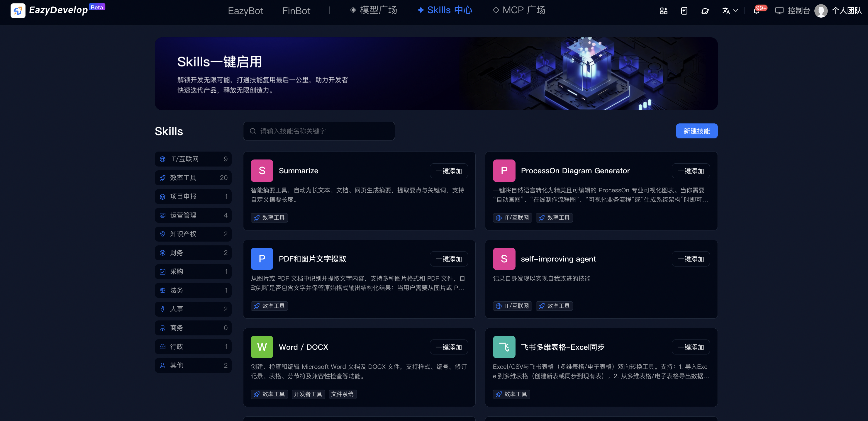Filter by 运营管理 category

pyautogui.click(x=193, y=215)
